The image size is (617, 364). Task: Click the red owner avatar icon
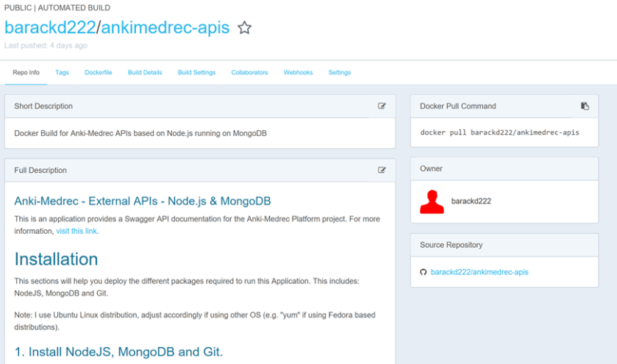coord(432,201)
